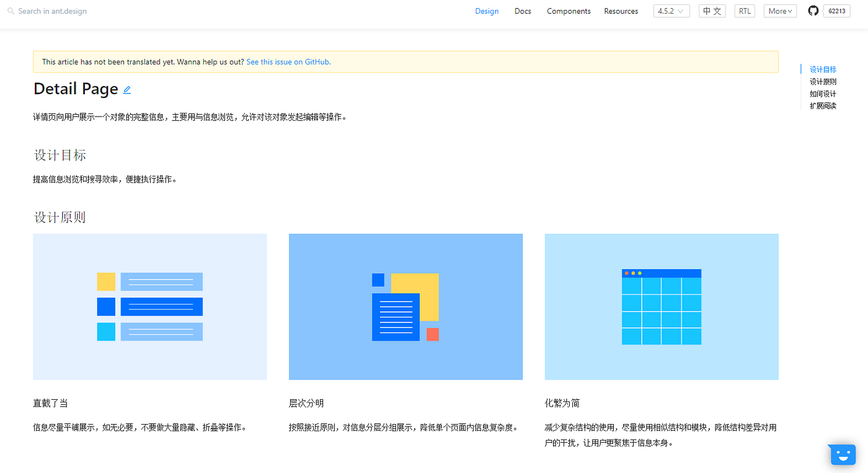Click the text 提高信息浏览和搜寻效率，便捷执行操作。
The image size is (868, 473).
(105, 180)
